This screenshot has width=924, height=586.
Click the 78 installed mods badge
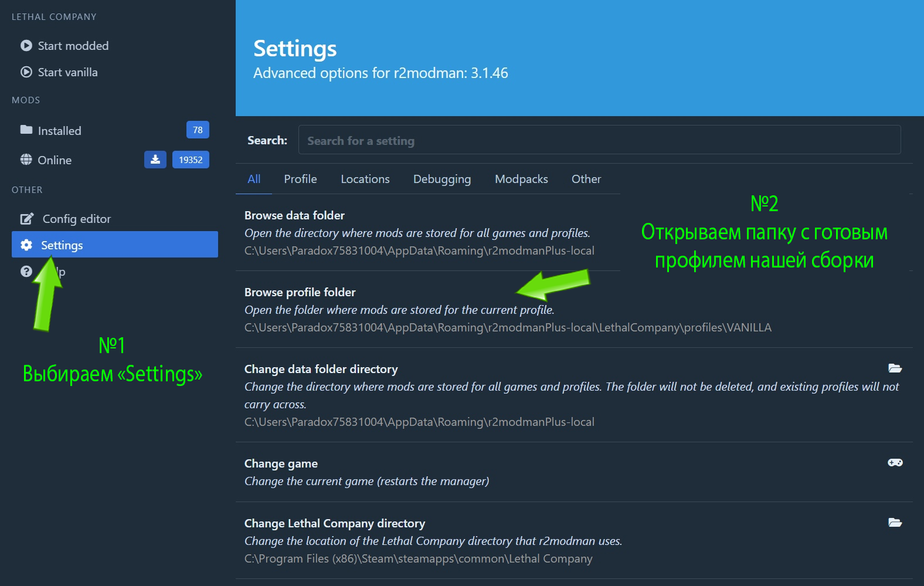(x=198, y=130)
